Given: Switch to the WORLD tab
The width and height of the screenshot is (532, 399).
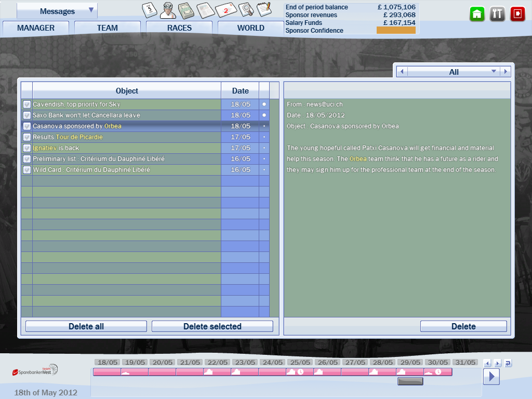Looking at the screenshot, I should pyautogui.click(x=250, y=28).
